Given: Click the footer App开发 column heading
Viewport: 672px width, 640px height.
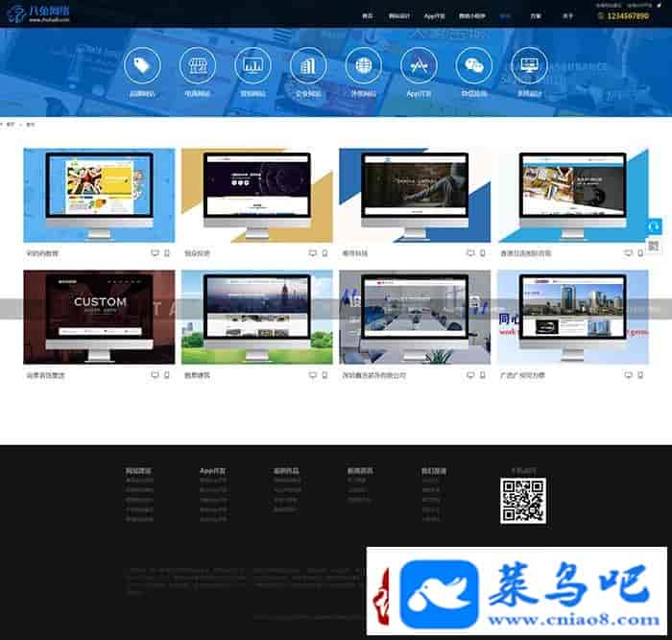Looking at the screenshot, I should click(212, 471).
